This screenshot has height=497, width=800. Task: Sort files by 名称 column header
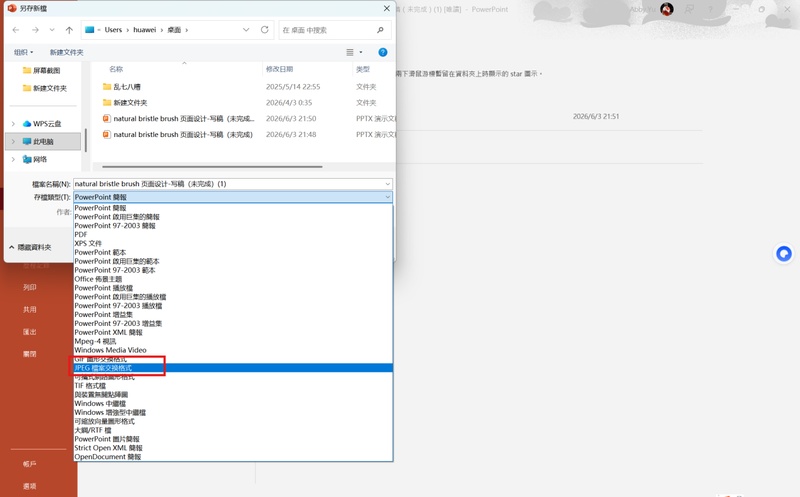coord(116,69)
